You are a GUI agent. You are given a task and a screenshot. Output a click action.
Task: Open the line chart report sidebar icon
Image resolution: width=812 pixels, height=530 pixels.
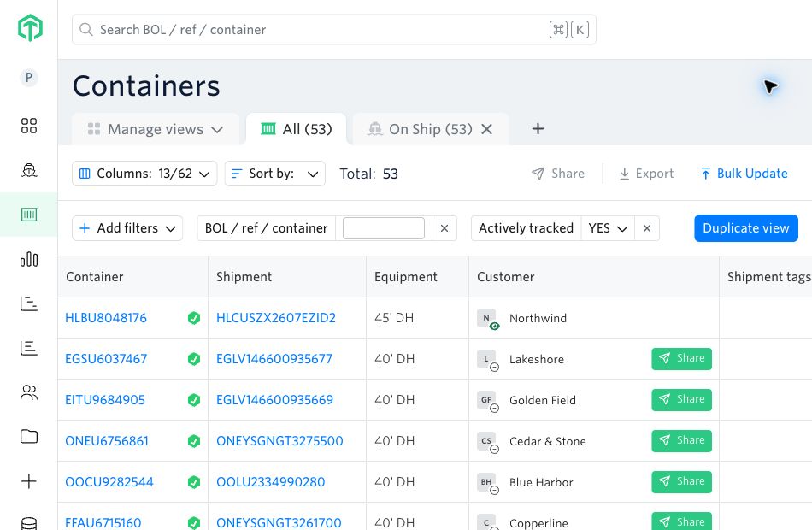point(29,303)
